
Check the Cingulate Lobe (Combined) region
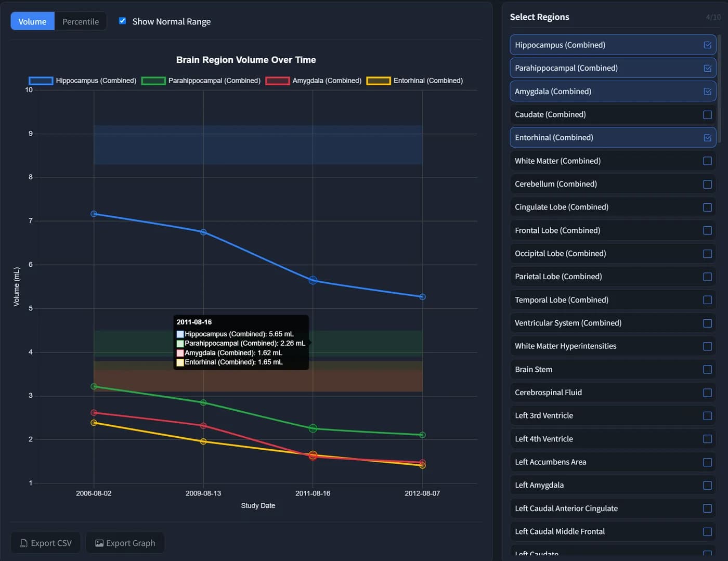pyautogui.click(x=613, y=207)
